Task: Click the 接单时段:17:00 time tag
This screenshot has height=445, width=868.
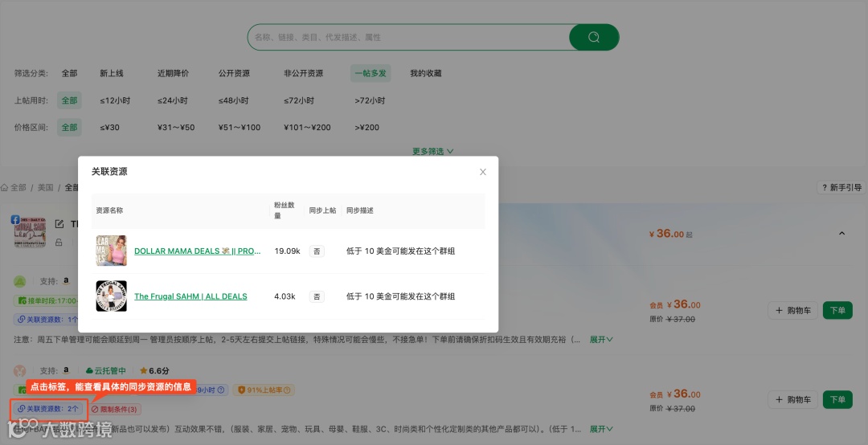Action: (45, 300)
